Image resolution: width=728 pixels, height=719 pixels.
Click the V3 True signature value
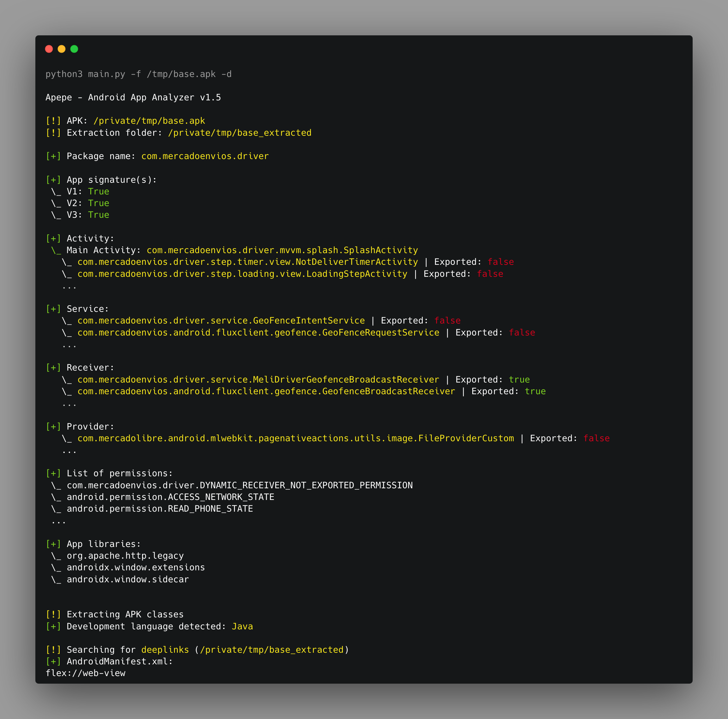[x=99, y=215]
